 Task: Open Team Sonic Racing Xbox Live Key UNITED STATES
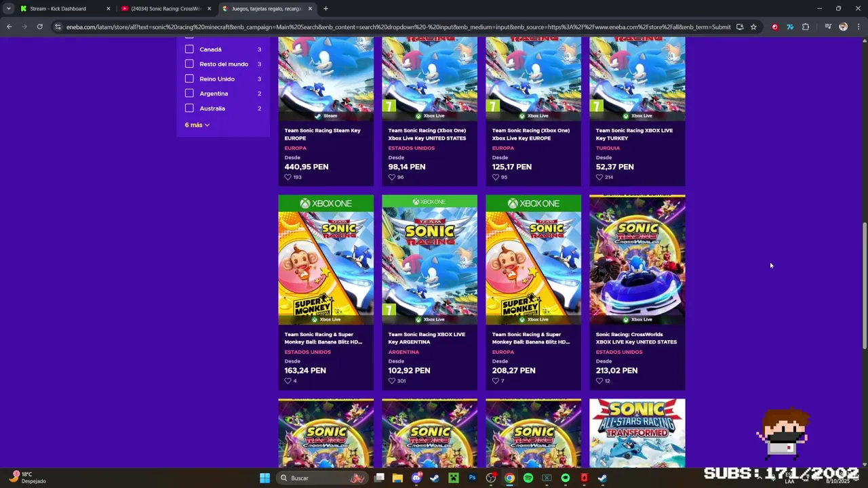click(x=427, y=134)
